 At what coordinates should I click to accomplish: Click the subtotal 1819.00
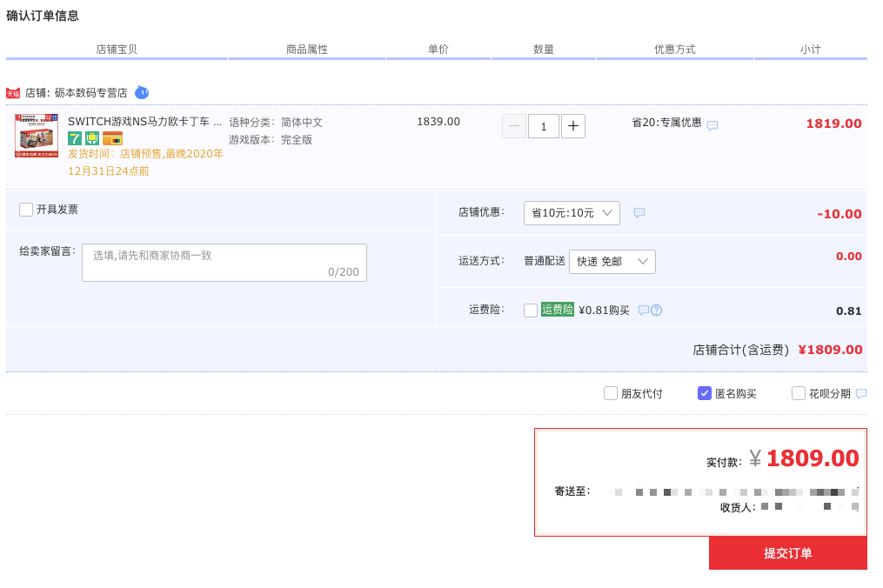click(x=834, y=124)
